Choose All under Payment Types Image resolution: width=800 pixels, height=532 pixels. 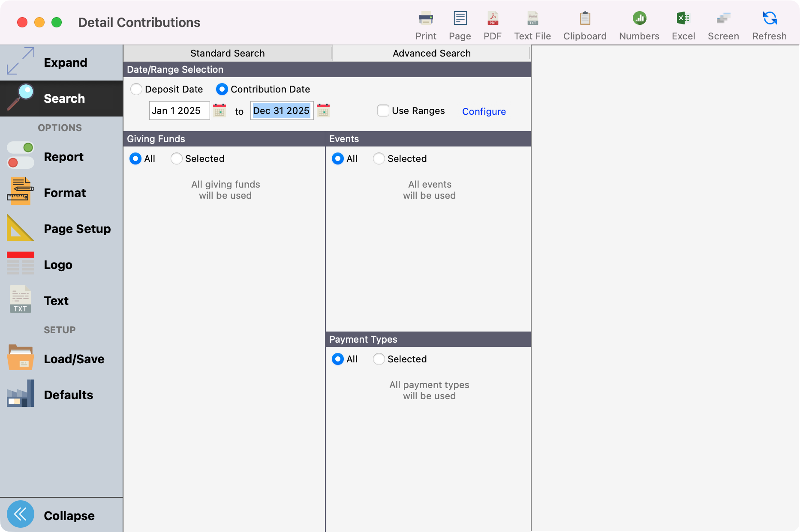point(338,359)
